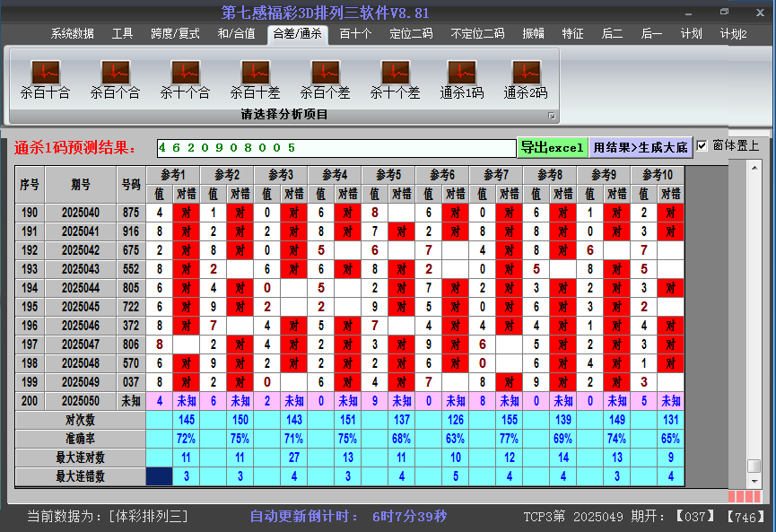Open the 定位二码 tab
The height and width of the screenshot is (532, 776).
click(411, 34)
